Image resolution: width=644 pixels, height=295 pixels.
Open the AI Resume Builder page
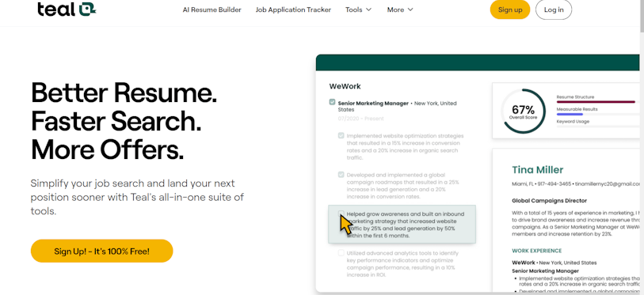(212, 9)
